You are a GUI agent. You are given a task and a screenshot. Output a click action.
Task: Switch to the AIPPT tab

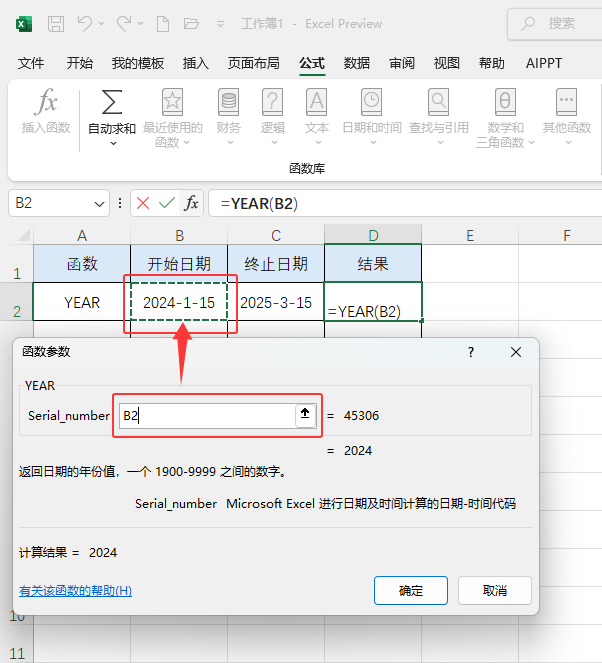[x=544, y=63]
